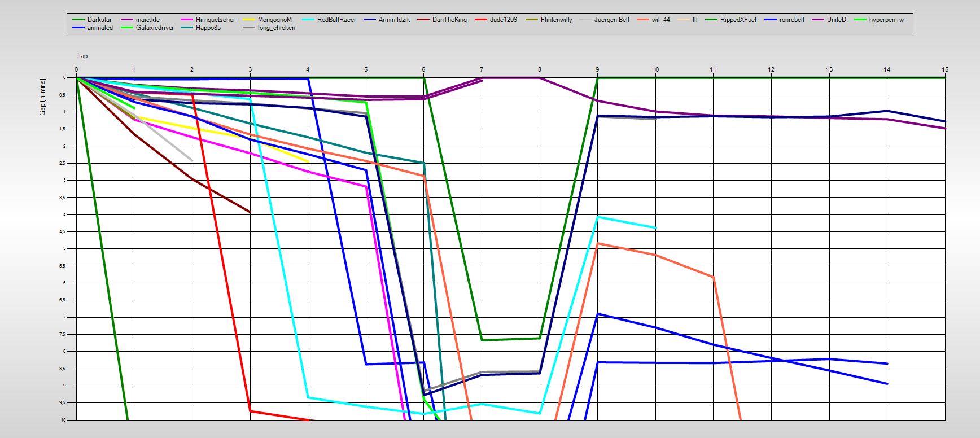Select the III legend label
Image resolution: width=980 pixels, height=438 pixels.
click(695, 20)
